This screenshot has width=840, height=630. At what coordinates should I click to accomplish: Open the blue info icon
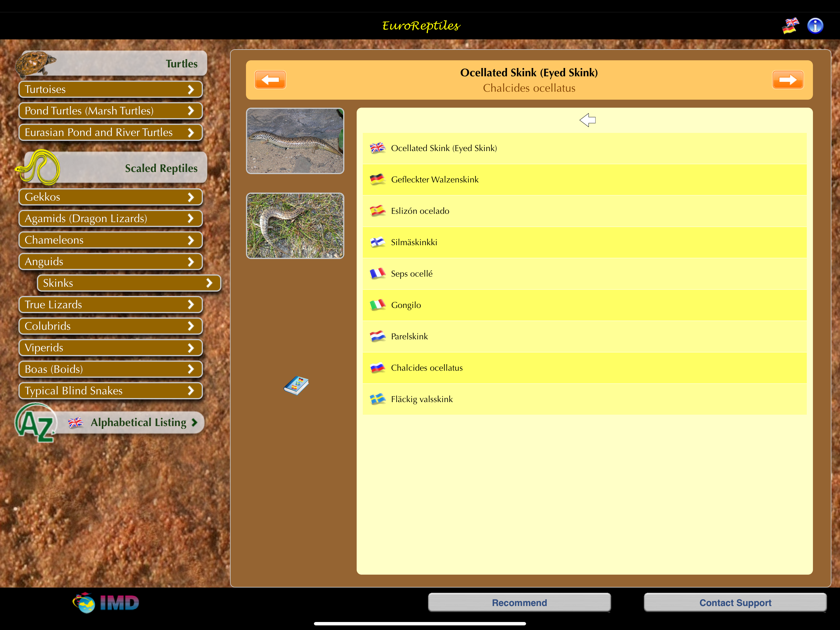pos(815,26)
